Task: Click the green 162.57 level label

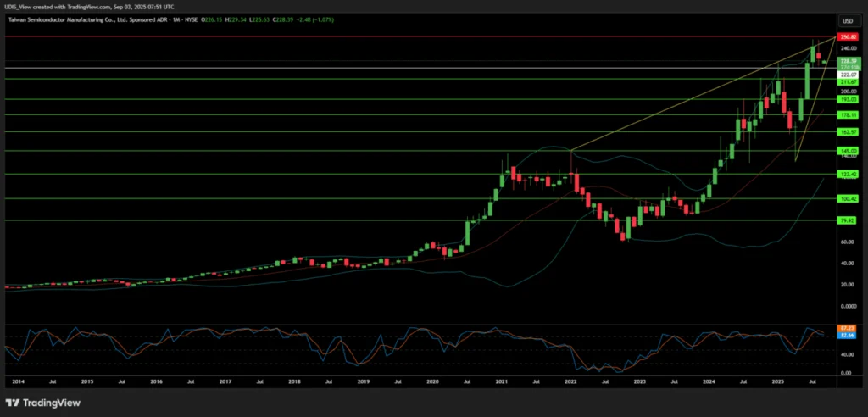Action: pos(848,132)
